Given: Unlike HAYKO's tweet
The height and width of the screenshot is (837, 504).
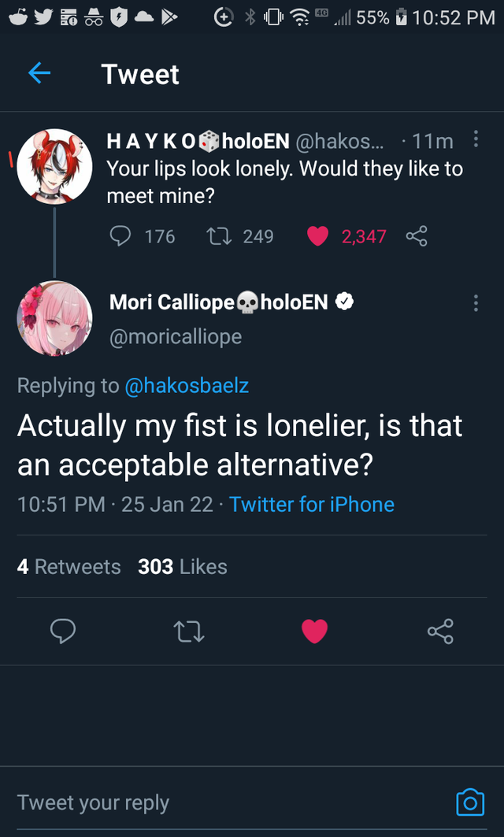Looking at the screenshot, I should point(317,235).
